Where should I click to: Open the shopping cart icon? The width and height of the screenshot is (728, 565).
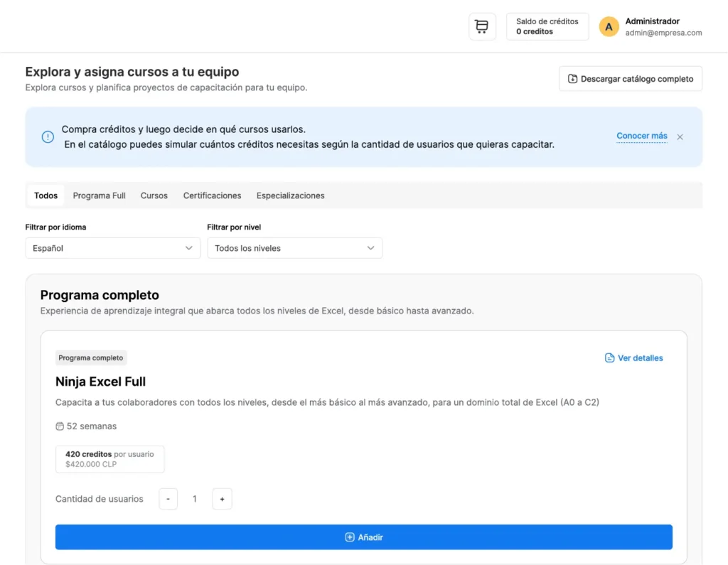[x=482, y=26]
